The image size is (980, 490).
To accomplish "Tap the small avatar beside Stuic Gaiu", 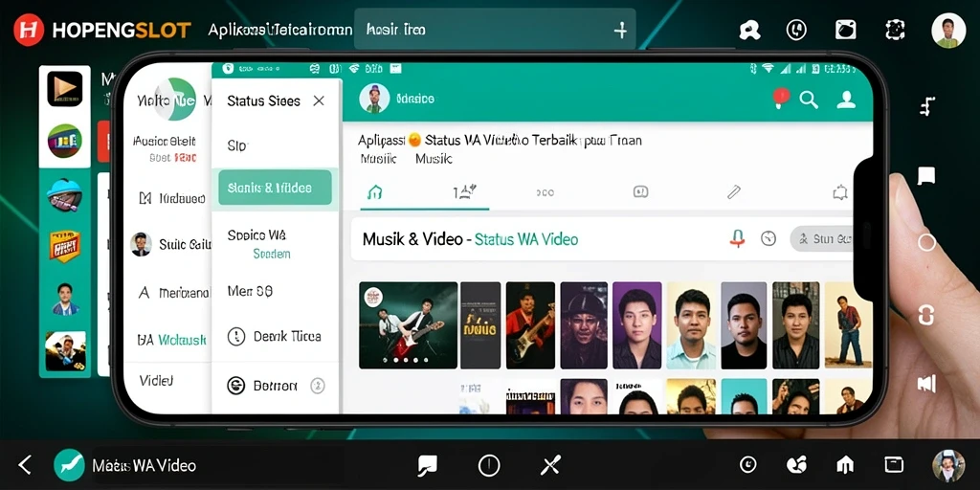I will 141,244.
